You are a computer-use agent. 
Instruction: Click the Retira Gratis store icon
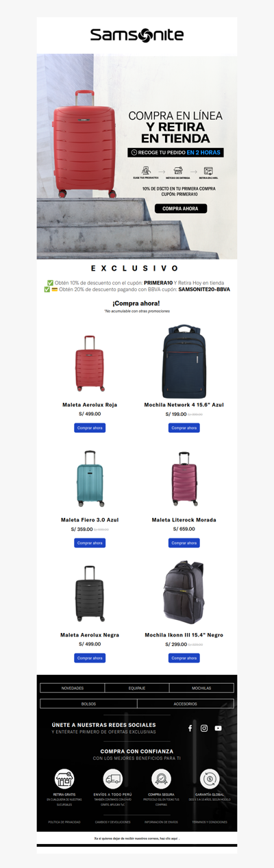coord(64,779)
